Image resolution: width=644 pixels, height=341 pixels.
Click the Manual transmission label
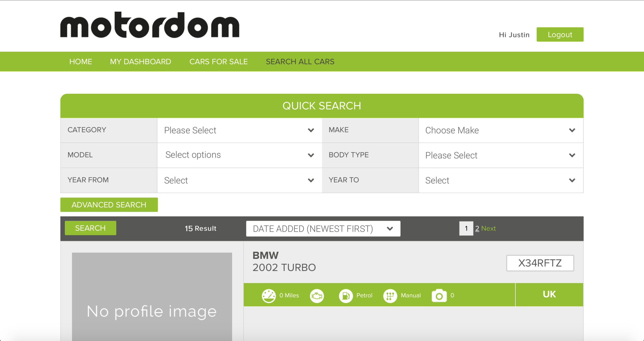pos(411,295)
